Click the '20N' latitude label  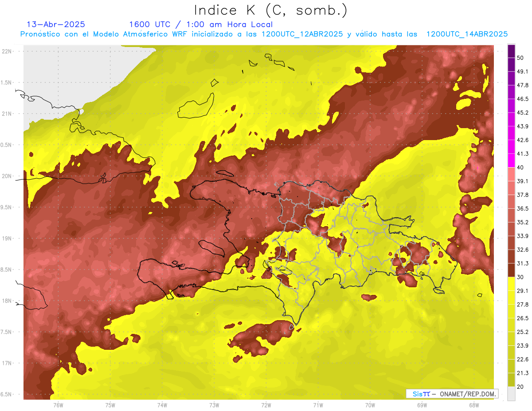coord(7,176)
